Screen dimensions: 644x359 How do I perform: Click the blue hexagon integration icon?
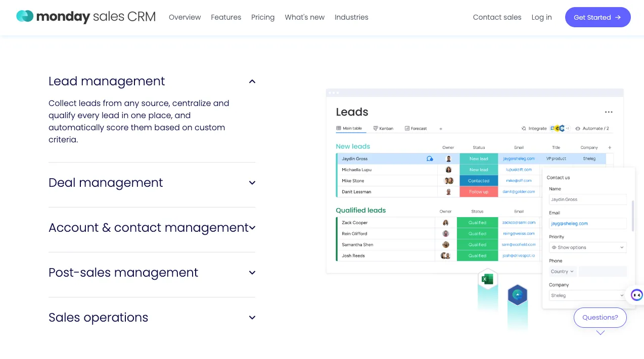pyautogui.click(x=517, y=295)
